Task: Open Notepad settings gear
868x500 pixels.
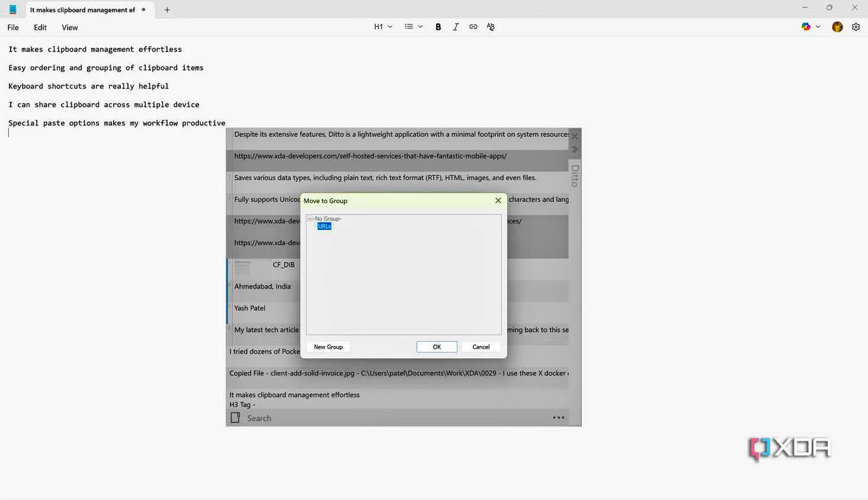Action: point(856,27)
